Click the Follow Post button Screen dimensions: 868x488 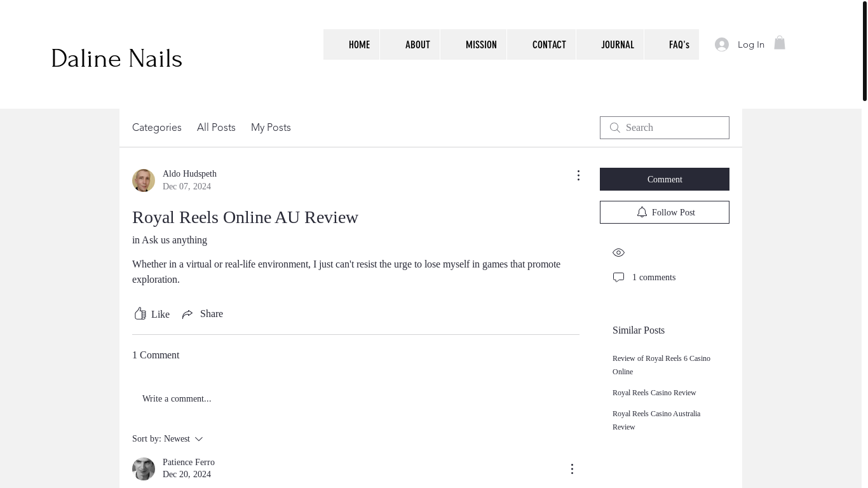[x=665, y=212]
